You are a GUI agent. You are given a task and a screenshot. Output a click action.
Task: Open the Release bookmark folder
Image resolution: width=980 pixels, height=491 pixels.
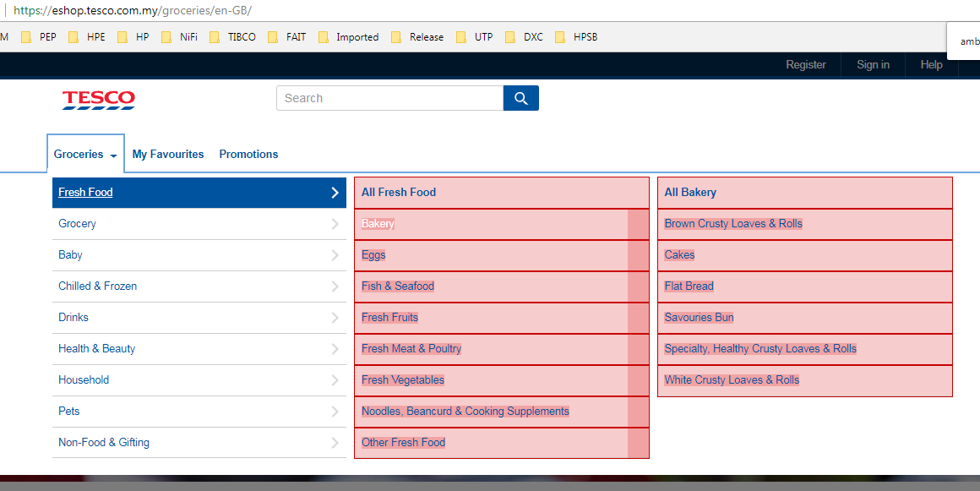coord(418,37)
